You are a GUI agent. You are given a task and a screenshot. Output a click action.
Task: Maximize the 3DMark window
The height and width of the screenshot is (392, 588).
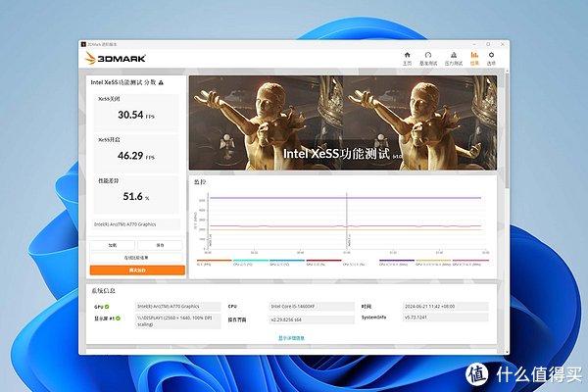pyautogui.click(x=488, y=44)
